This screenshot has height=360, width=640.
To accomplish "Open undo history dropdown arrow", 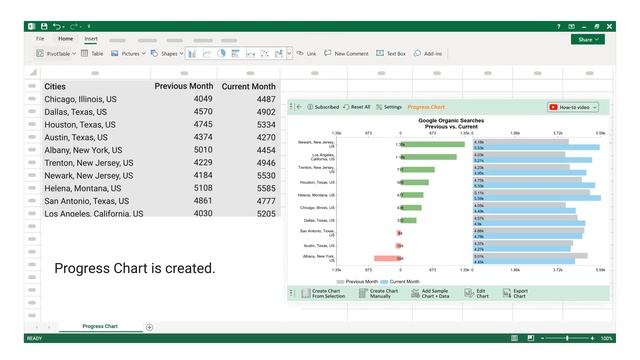I will 63,27.
